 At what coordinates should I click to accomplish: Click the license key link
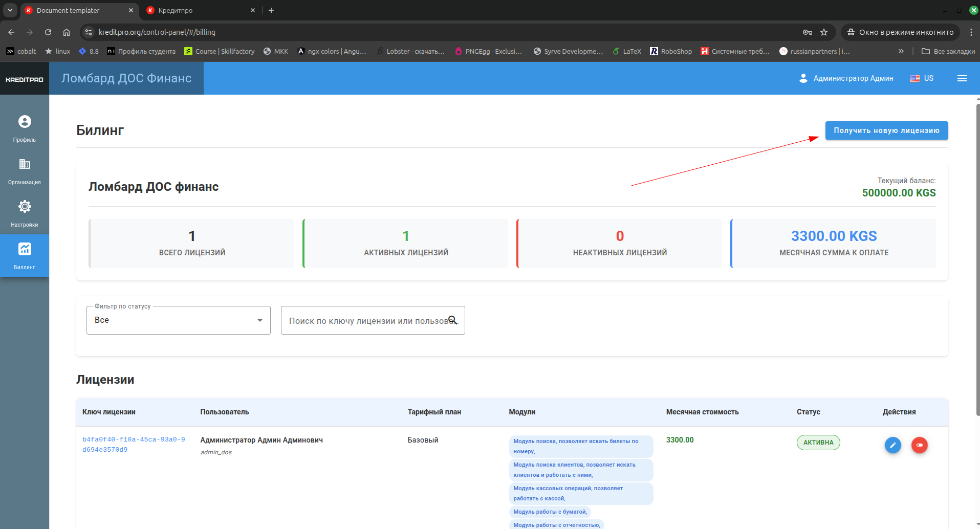point(134,445)
